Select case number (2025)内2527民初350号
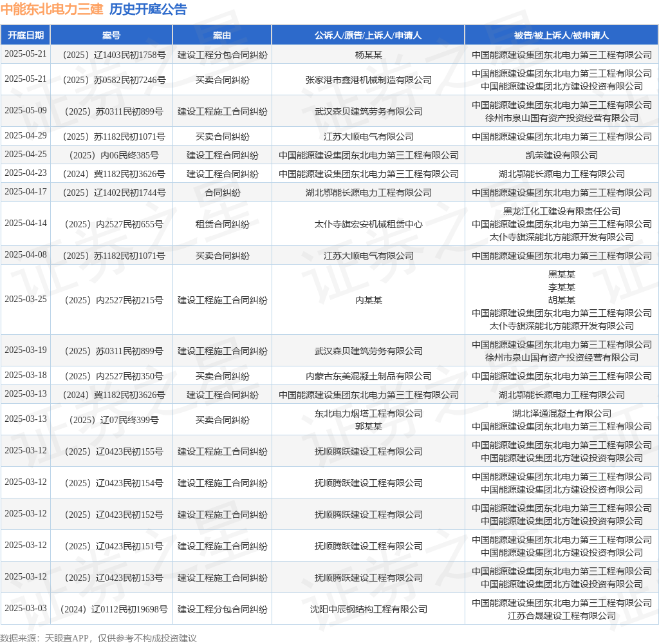The image size is (659, 644). tap(113, 376)
